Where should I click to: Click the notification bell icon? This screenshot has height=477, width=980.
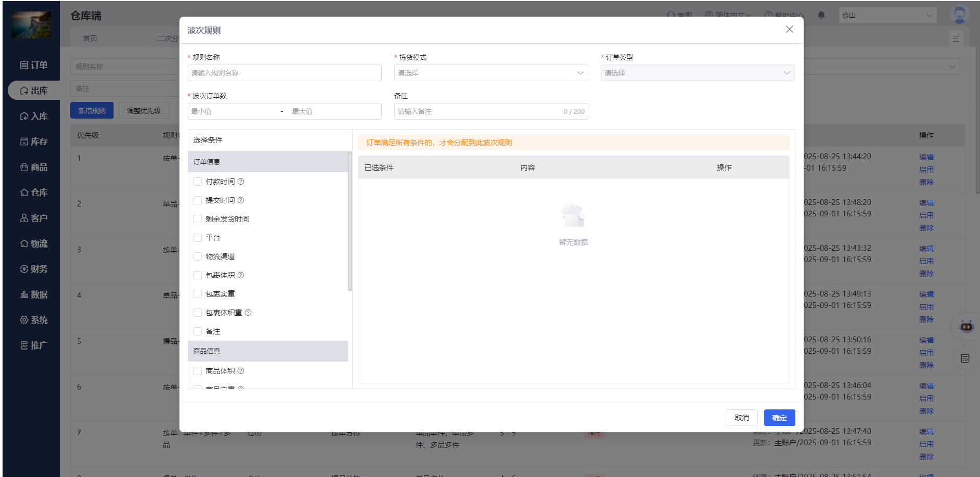[821, 15]
